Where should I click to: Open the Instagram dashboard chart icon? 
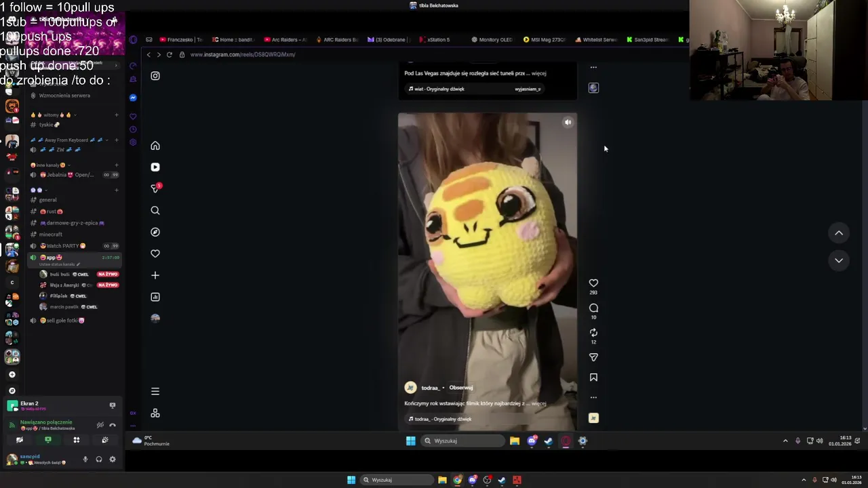(155, 297)
